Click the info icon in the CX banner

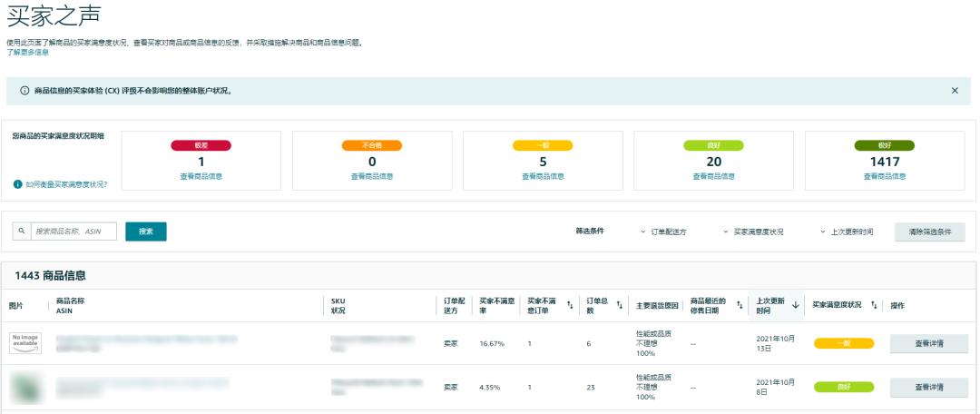click(25, 91)
